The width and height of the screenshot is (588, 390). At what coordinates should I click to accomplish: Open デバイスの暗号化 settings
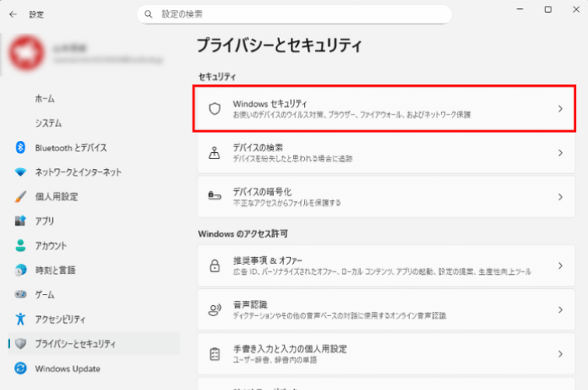coord(386,197)
